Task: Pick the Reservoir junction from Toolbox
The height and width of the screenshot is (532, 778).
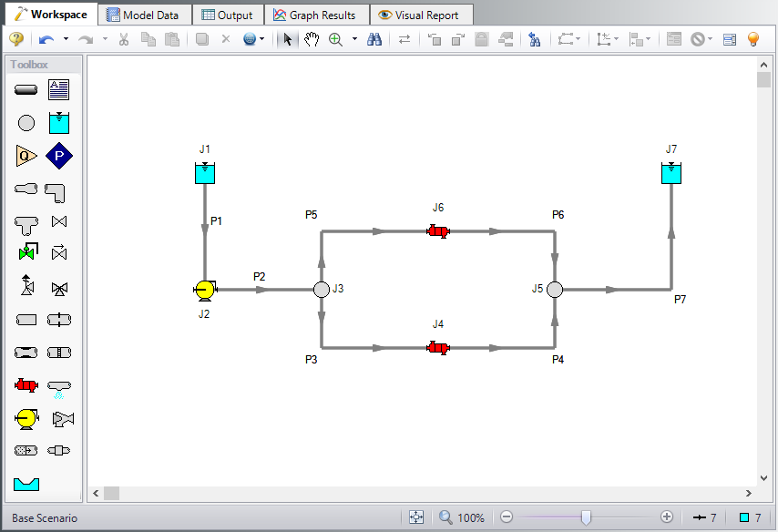Action: 59,123
